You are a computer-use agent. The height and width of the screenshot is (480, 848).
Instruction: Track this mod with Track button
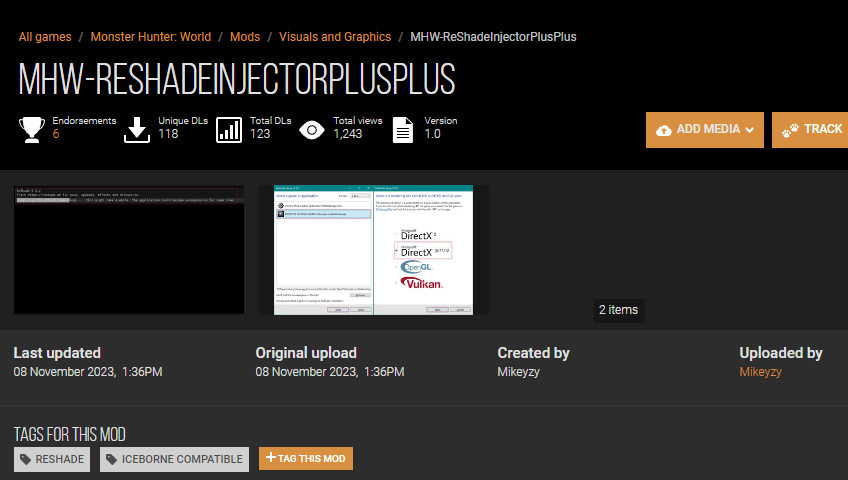click(x=810, y=130)
